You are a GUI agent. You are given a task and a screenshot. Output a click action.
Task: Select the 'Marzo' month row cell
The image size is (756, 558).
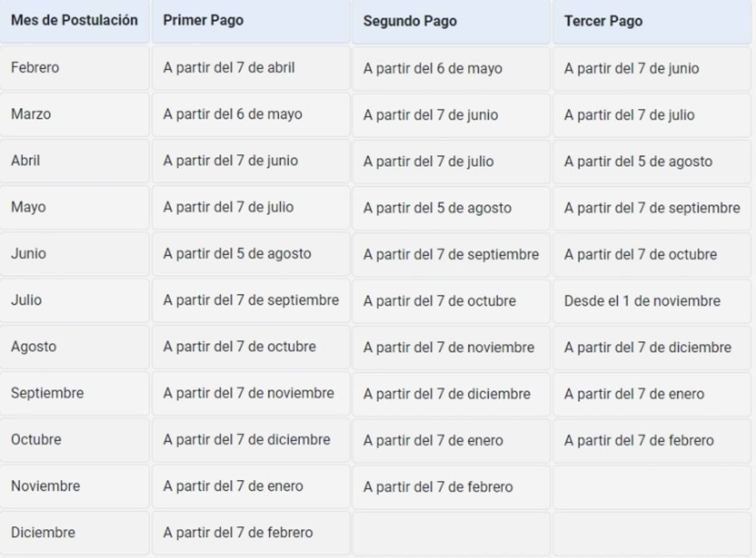pos(31,114)
